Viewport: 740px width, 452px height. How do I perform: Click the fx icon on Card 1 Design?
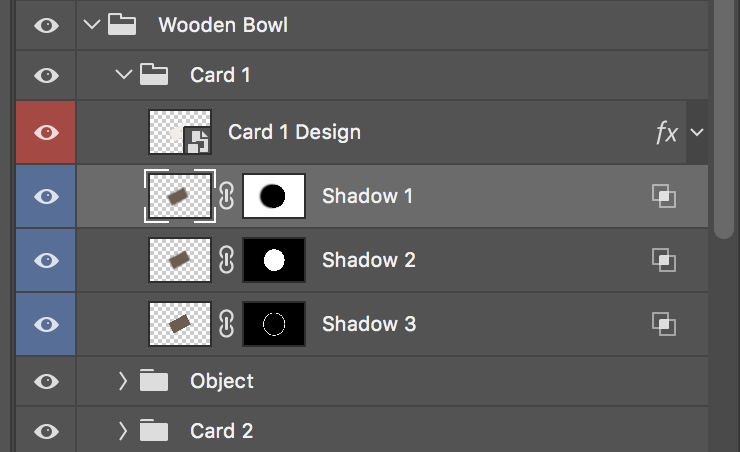[x=666, y=133]
